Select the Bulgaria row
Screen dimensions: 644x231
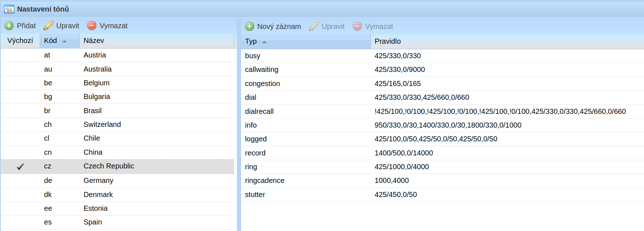coord(118,97)
